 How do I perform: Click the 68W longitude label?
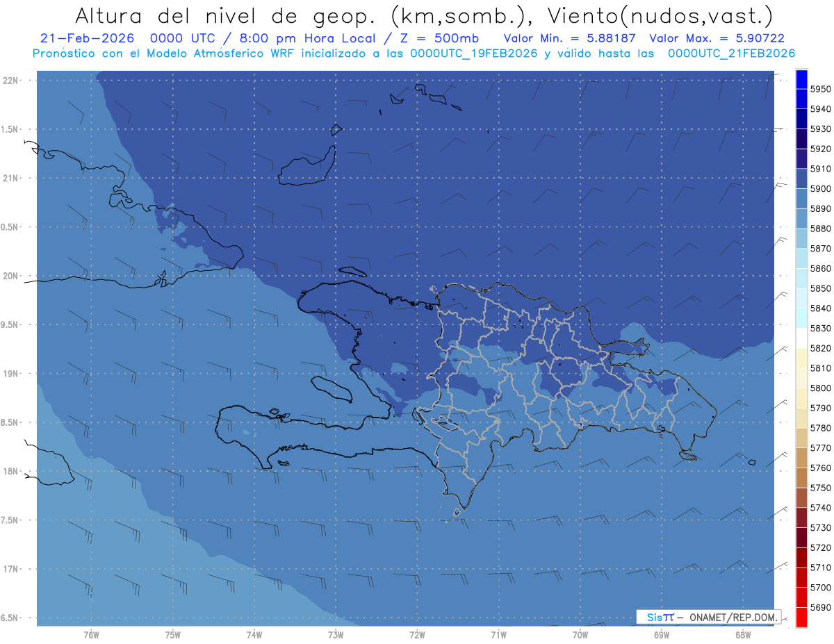click(743, 634)
